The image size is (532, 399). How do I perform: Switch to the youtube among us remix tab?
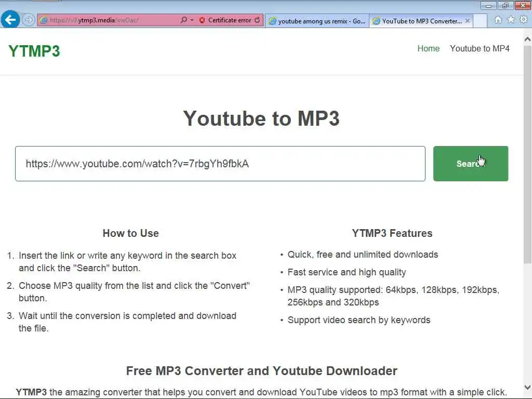tap(317, 21)
